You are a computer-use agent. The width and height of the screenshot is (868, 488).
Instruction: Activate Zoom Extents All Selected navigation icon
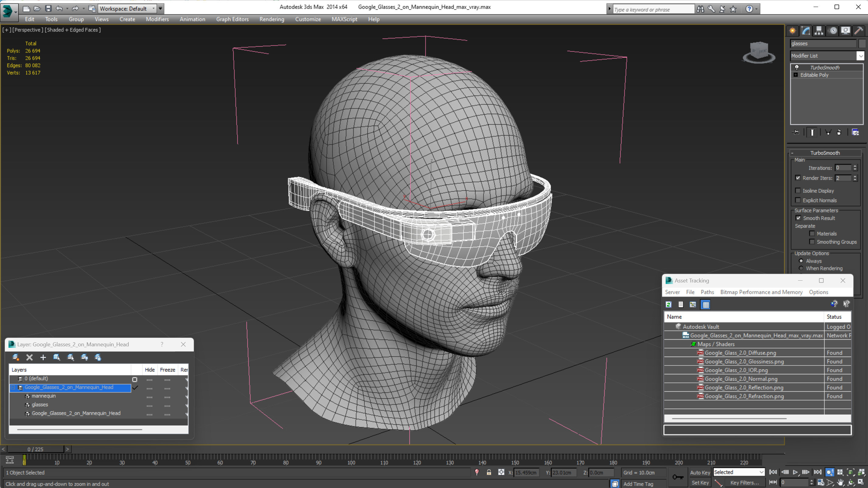(861, 472)
